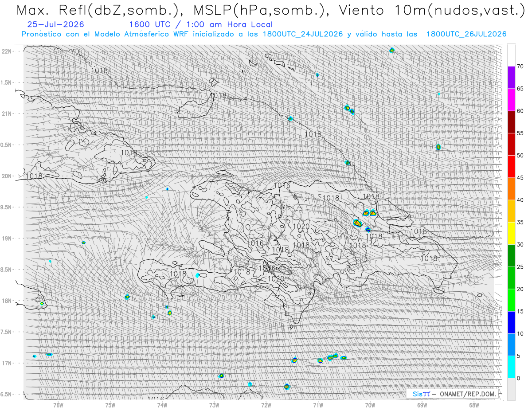The height and width of the screenshot is (411, 532).
Task: Click the '73W' longitude axis label
Action: (214, 404)
